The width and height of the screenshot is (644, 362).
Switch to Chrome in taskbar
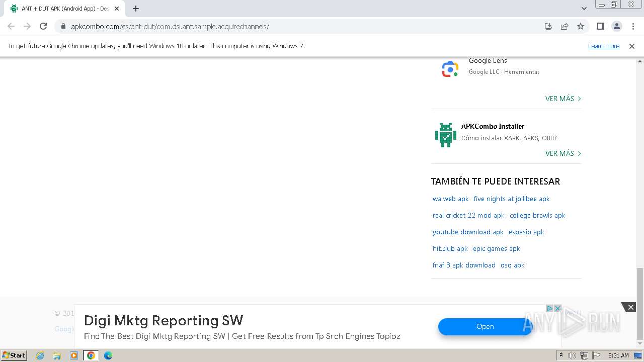(x=91, y=355)
